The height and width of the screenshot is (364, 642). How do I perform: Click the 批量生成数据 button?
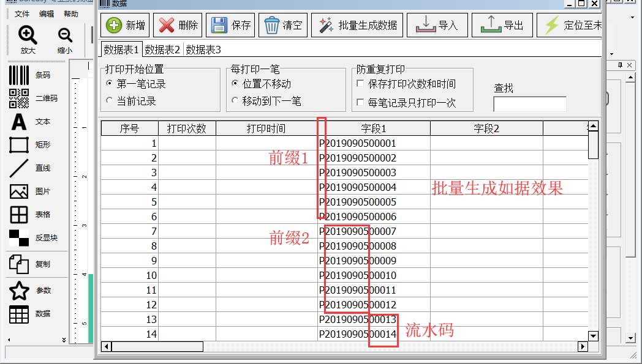pyautogui.click(x=358, y=26)
